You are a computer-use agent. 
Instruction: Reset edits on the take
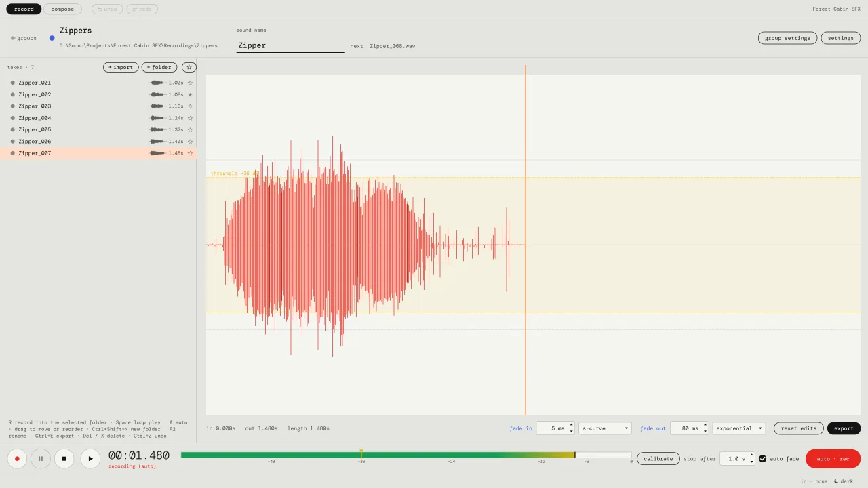click(x=799, y=428)
